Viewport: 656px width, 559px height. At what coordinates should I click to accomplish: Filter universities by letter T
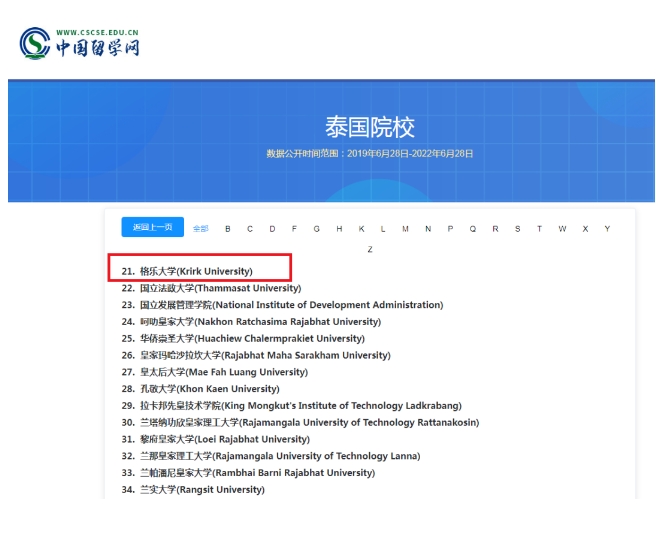click(x=539, y=229)
